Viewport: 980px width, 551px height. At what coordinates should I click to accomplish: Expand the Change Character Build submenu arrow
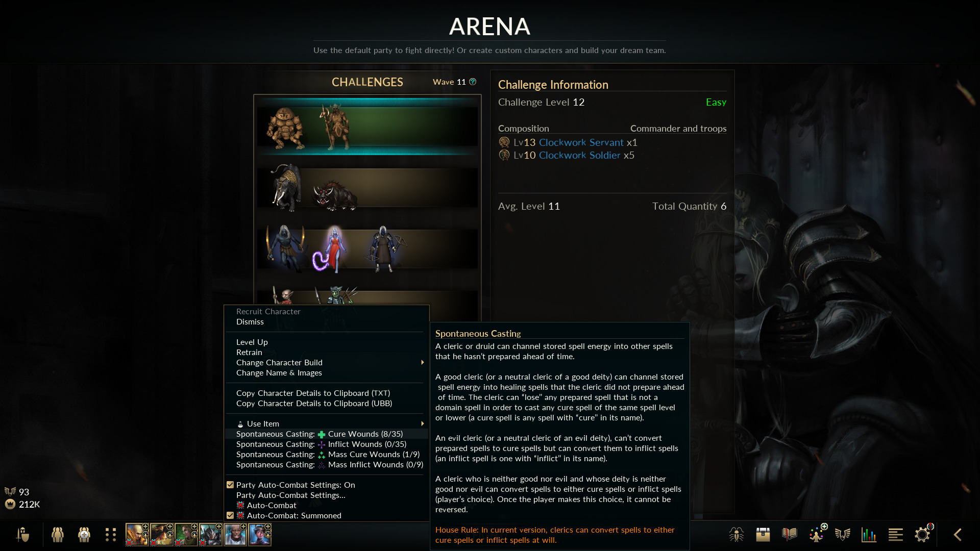click(x=422, y=362)
